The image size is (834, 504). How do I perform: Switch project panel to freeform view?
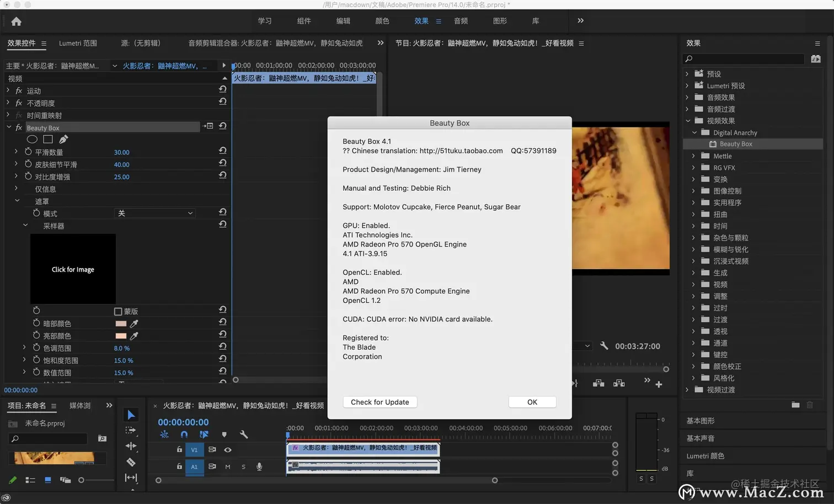65,480
